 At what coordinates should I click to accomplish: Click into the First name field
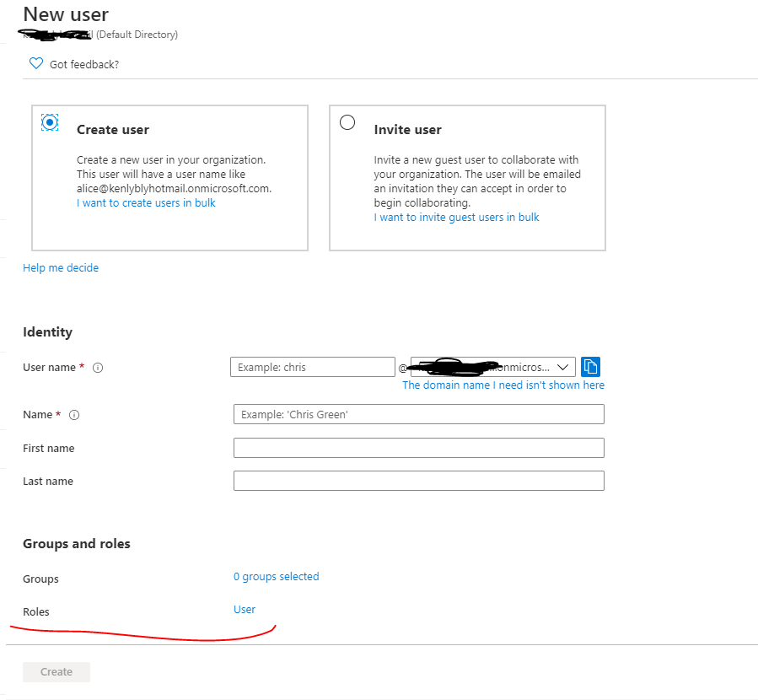[418, 448]
